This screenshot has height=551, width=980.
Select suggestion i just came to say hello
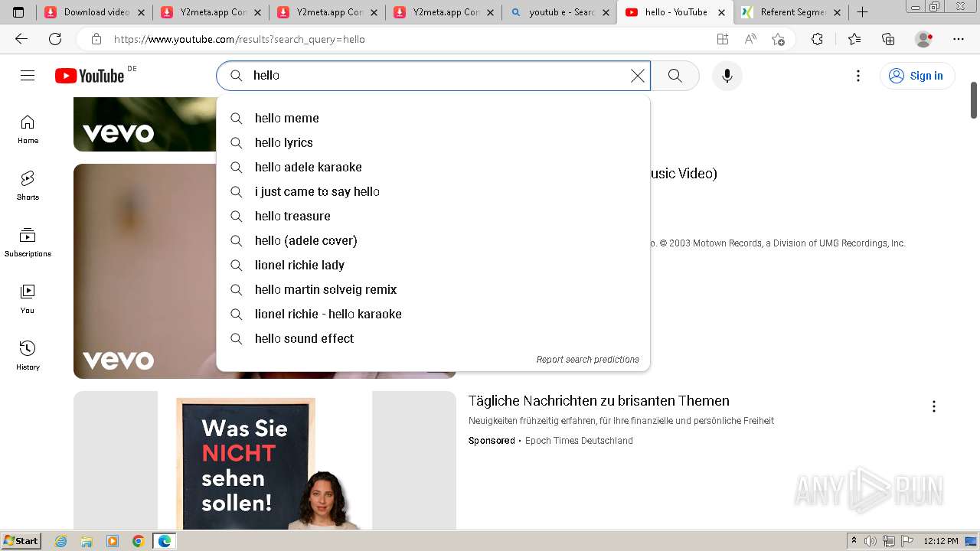tap(433, 191)
